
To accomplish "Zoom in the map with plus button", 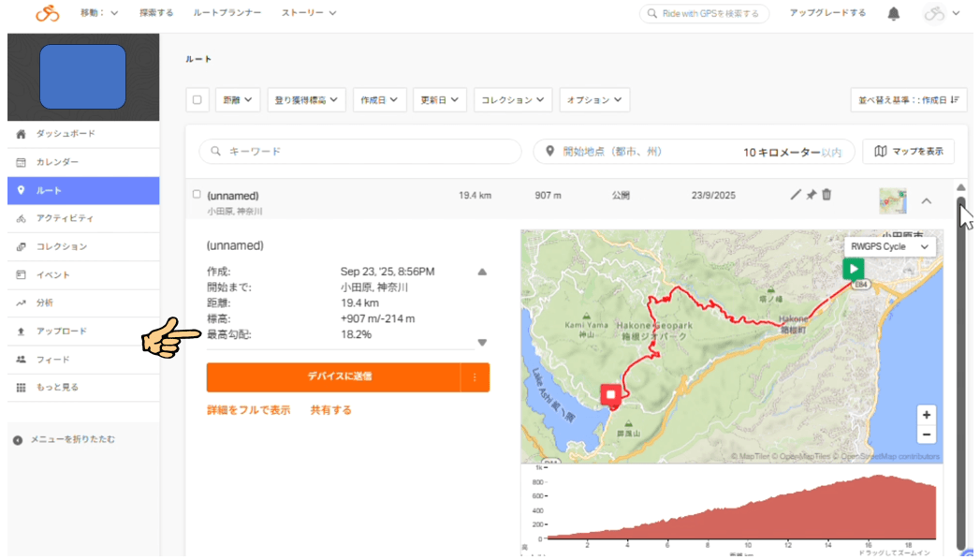I will (926, 415).
